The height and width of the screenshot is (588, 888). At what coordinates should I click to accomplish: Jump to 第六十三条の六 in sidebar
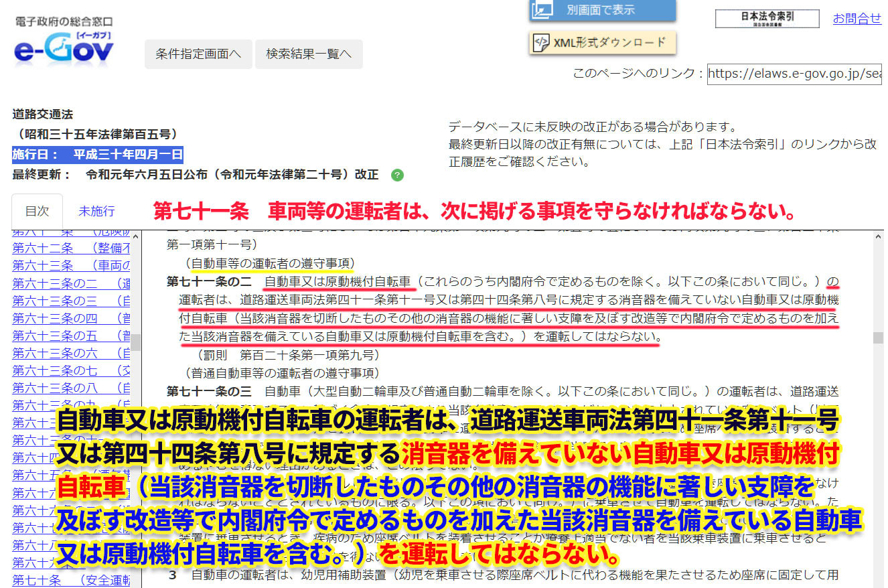pos(71,352)
